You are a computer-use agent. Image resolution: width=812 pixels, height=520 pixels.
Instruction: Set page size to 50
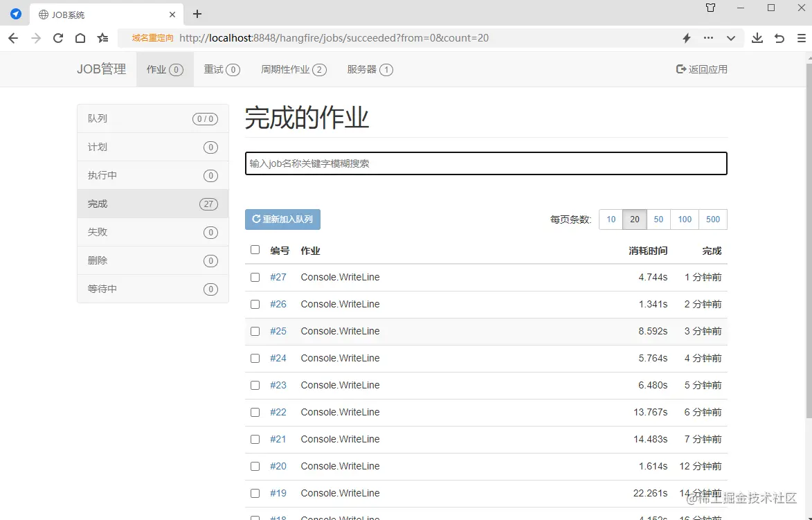[x=659, y=219]
